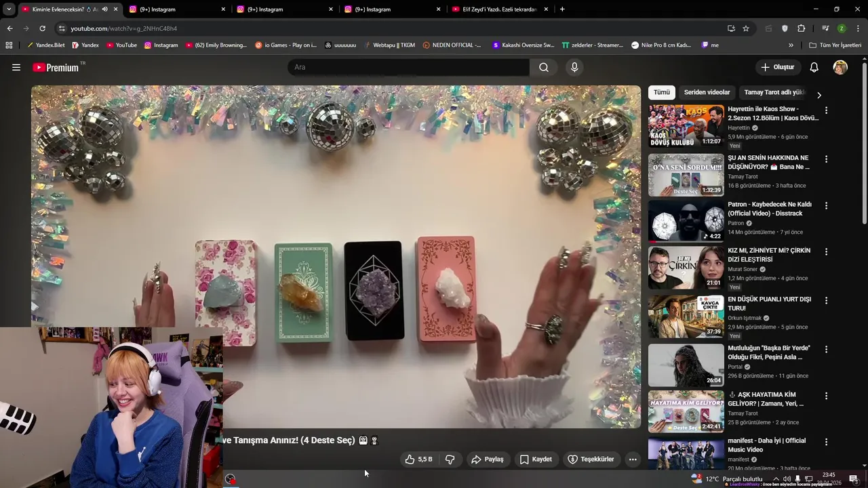Go back in browser history
This screenshot has height=488, width=868.
click(9, 28)
